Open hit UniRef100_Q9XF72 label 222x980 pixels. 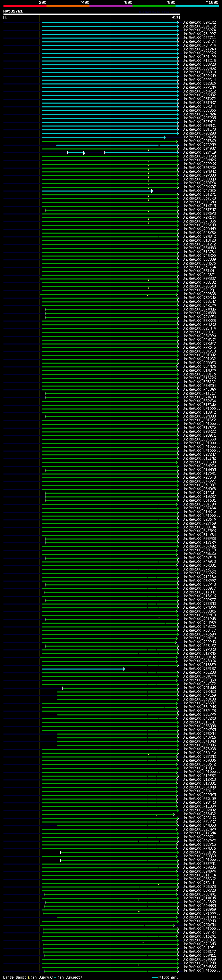pos(199,26)
